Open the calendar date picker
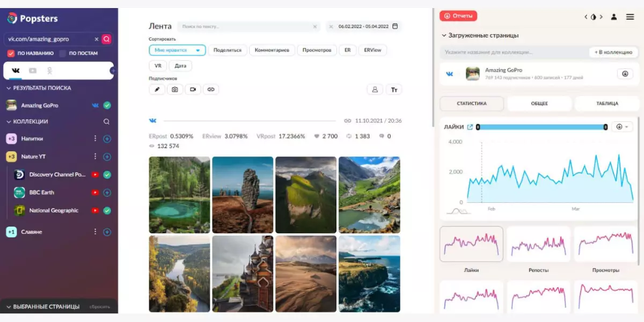 point(395,26)
